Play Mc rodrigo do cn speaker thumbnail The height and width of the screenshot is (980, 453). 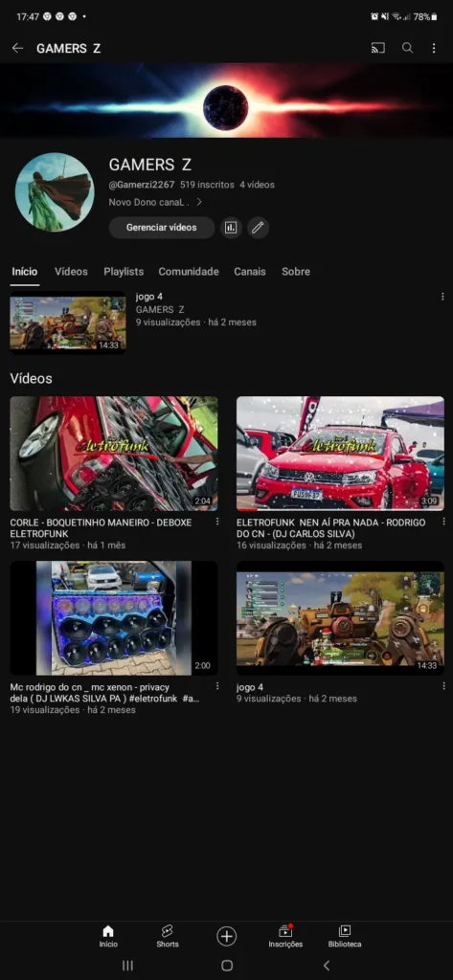tap(114, 618)
